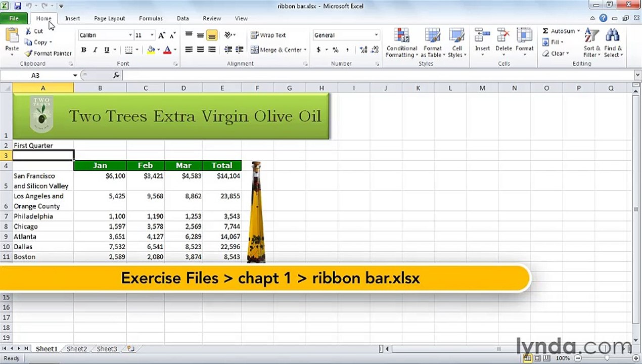Open the General number format dropdown
This screenshot has width=642, height=364.
point(376,35)
